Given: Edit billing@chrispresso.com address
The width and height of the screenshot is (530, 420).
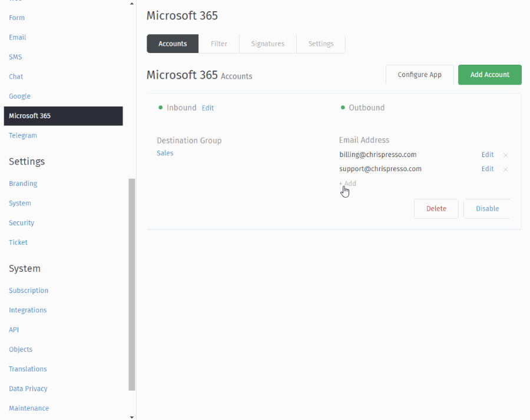Looking at the screenshot, I should [x=488, y=155].
